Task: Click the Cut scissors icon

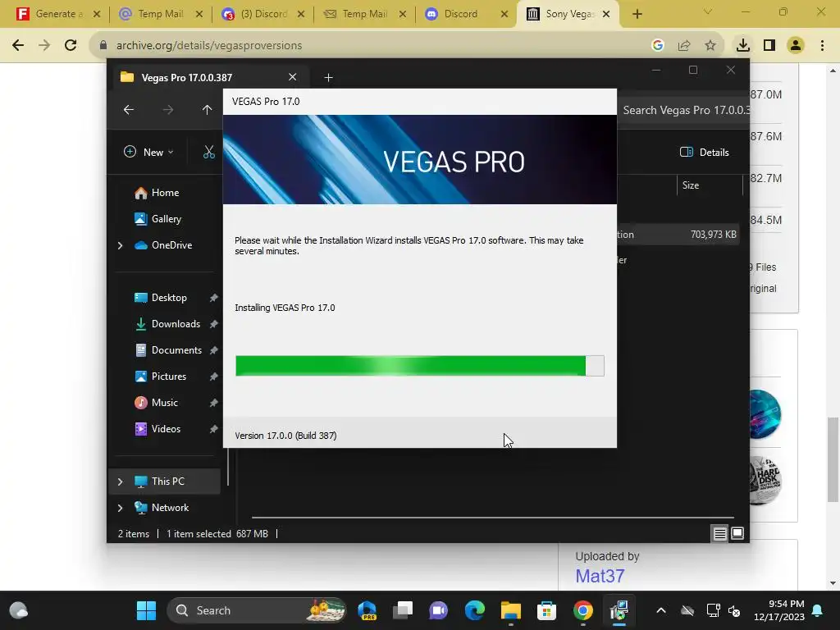Action: click(x=209, y=152)
